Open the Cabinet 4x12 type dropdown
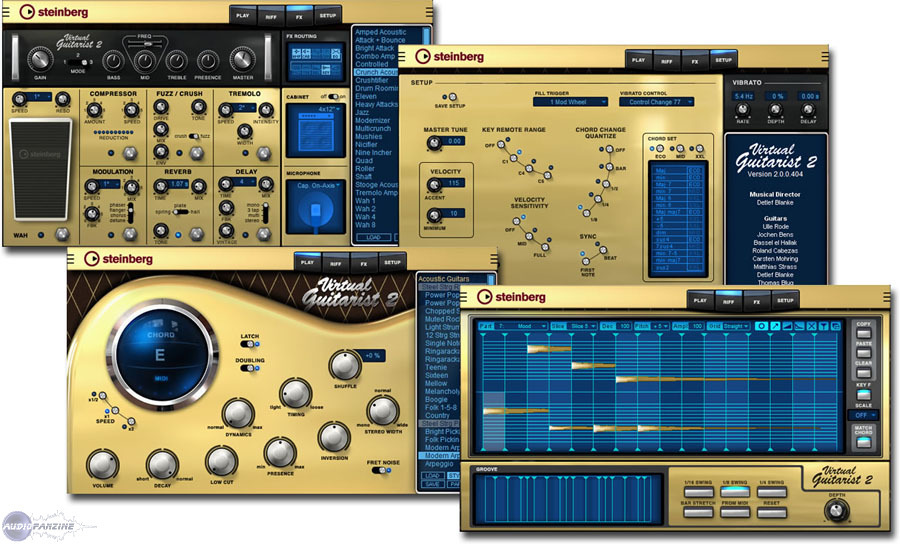 [x=329, y=109]
